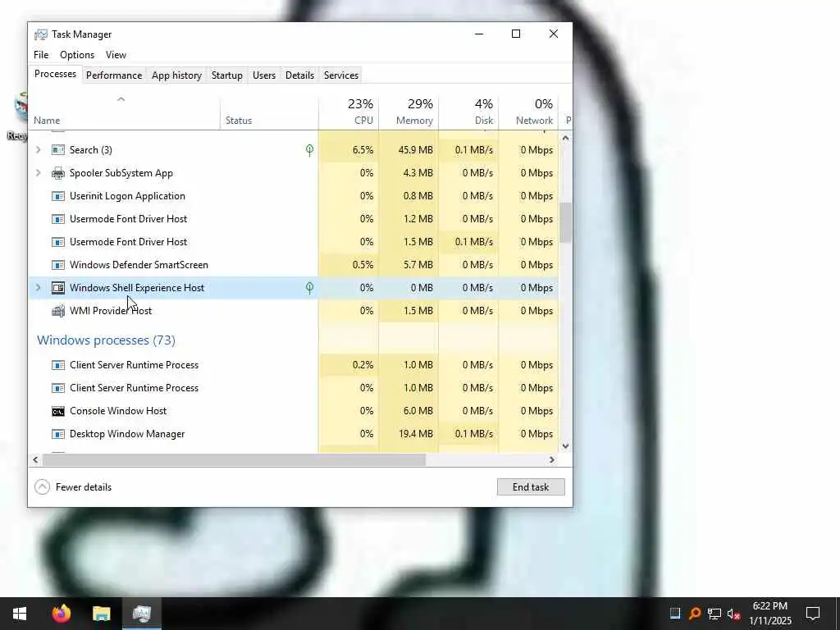Click the scroll right arrow at list bottom
The width and height of the screenshot is (840, 630).
(552, 459)
